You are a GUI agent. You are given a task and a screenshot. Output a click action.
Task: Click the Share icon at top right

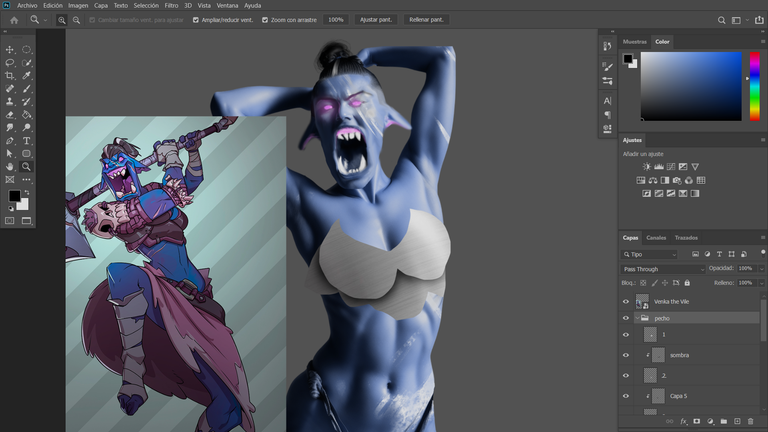[759, 20]
